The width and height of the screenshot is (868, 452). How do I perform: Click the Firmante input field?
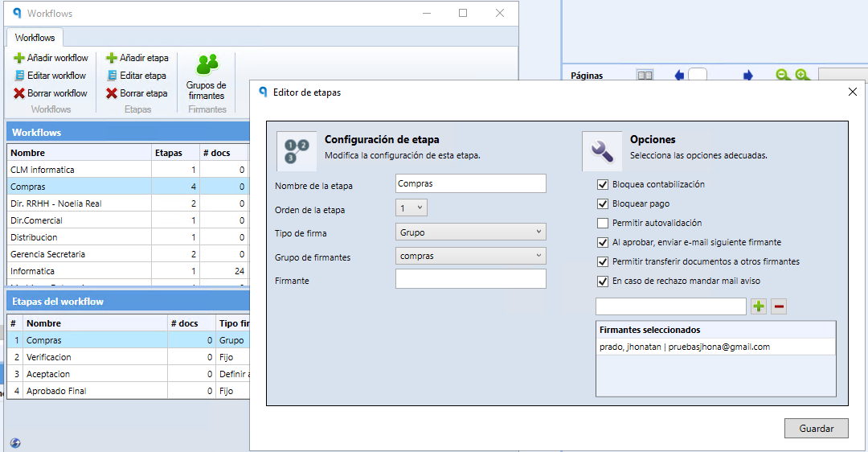pos(470,278)
